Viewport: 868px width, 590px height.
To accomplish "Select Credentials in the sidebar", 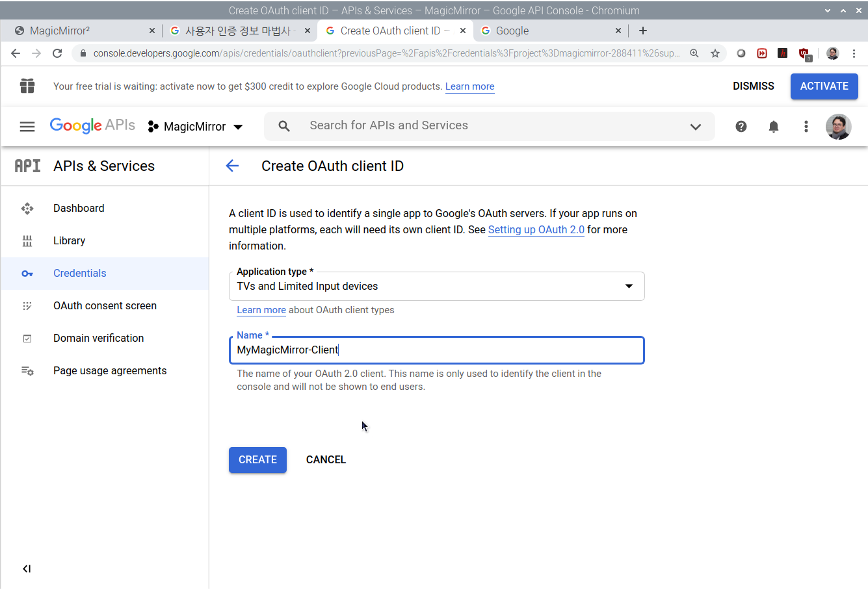I will pos(105,273).
